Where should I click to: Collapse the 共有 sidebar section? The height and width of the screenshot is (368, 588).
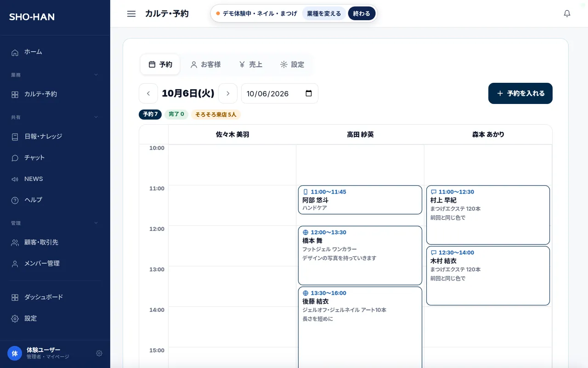point(96,117)
